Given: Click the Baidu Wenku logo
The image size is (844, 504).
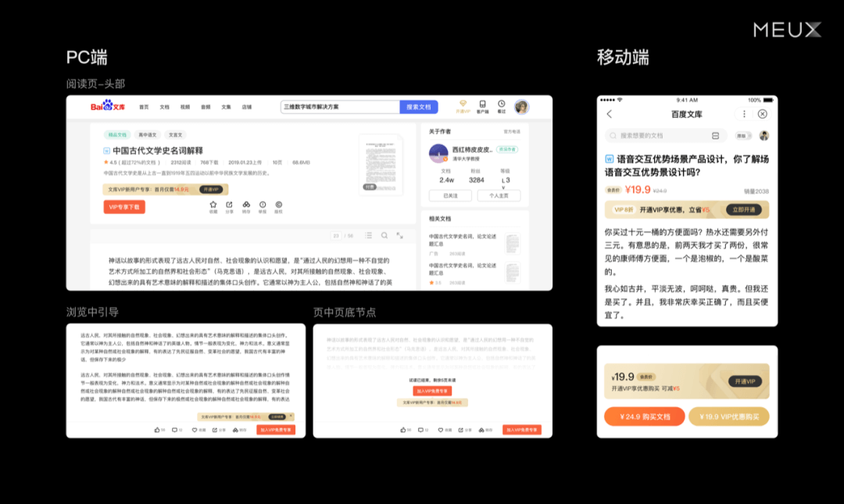Looking at the screenshot, I should click(x=108, y=106).
